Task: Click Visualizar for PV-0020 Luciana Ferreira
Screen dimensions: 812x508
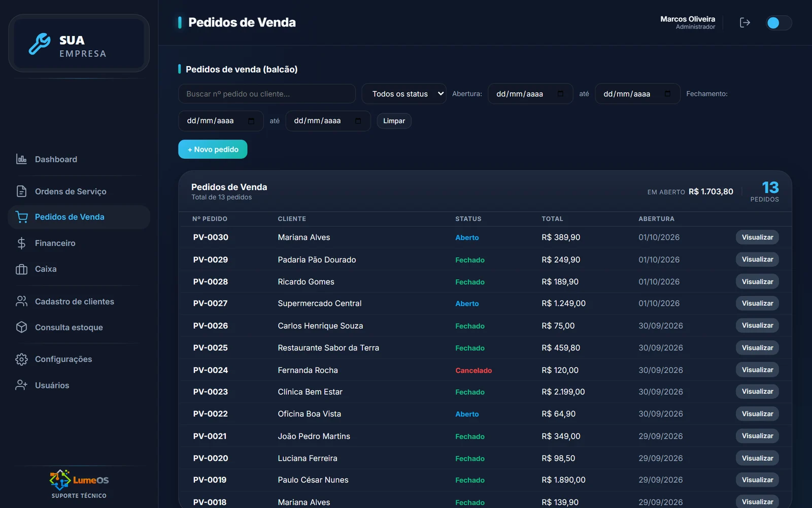Action: [757, 458]
